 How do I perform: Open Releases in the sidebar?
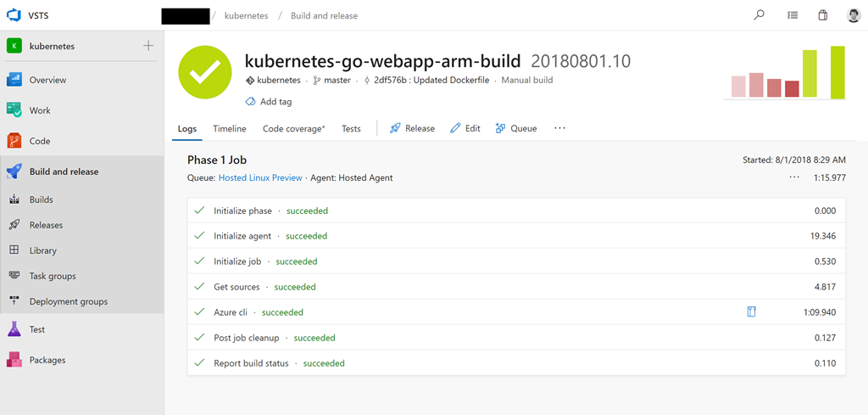pyautogui.click(x=46, y=225)
